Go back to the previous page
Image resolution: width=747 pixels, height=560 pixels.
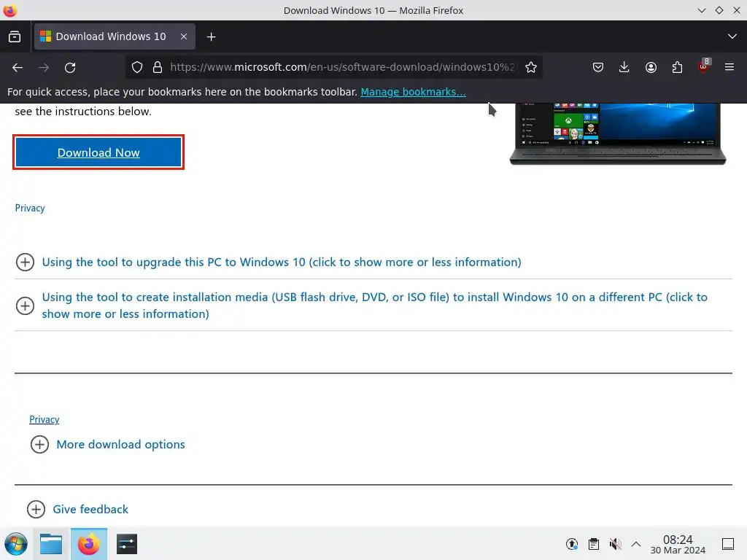pos(18,68)
